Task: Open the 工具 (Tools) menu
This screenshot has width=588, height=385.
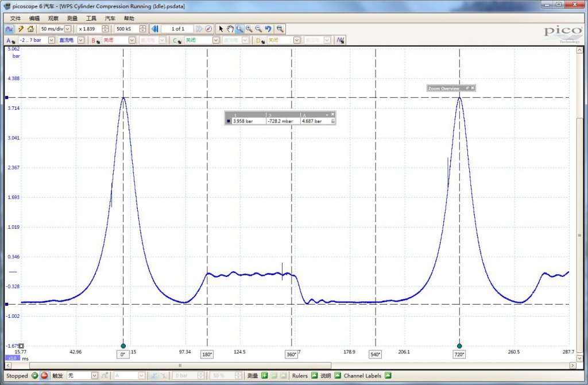Action: tap(91, 18)
